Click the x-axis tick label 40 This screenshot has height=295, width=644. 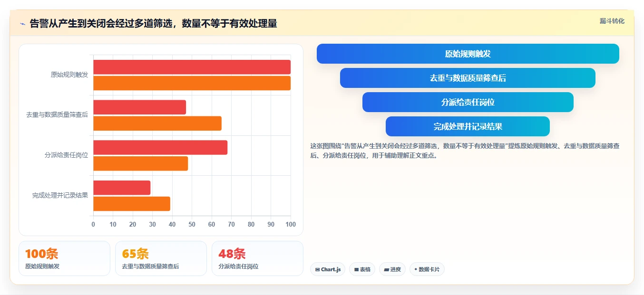(x=172, y=224)
